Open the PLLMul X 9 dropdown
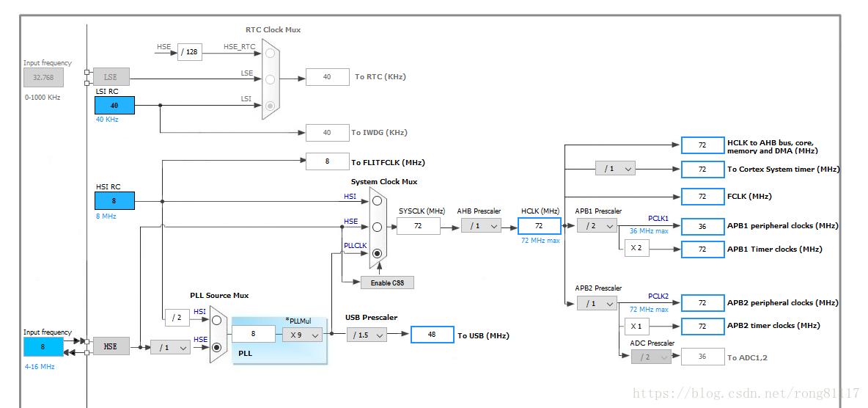 (302, 335)
